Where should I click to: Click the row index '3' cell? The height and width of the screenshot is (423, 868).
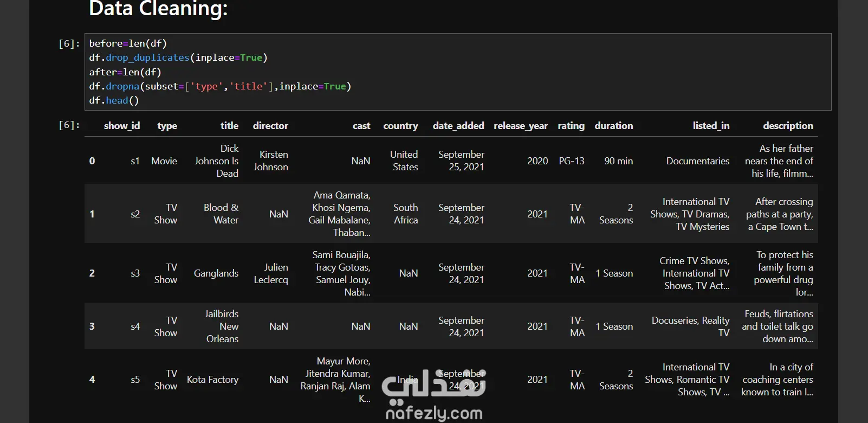(x=92, y=326)
